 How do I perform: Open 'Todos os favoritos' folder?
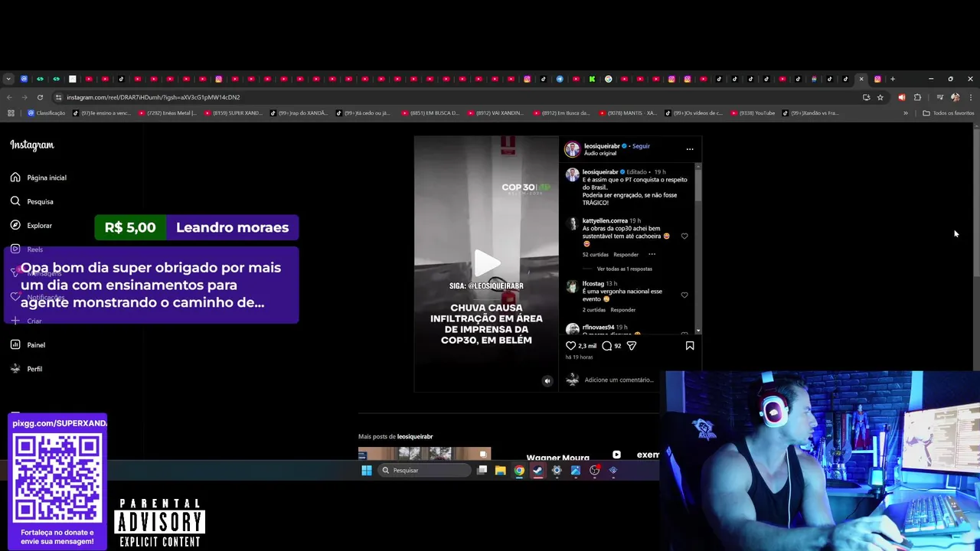point(949,113)
